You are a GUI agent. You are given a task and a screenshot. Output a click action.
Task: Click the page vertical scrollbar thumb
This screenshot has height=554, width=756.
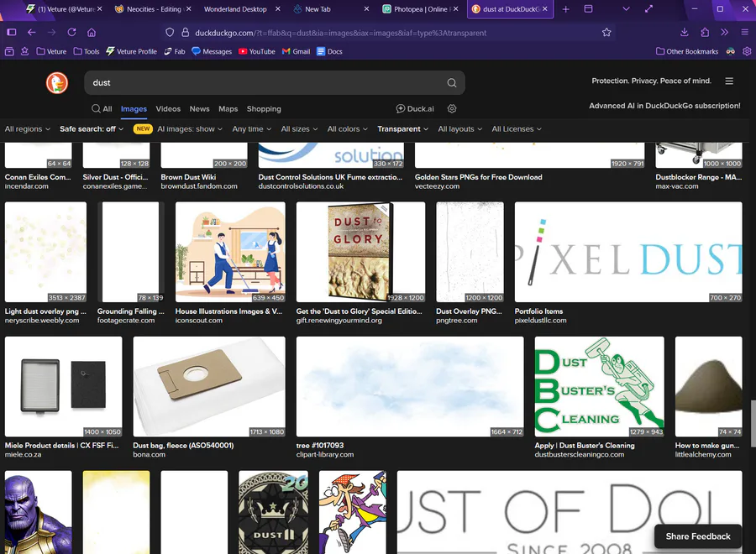point(753,424)
